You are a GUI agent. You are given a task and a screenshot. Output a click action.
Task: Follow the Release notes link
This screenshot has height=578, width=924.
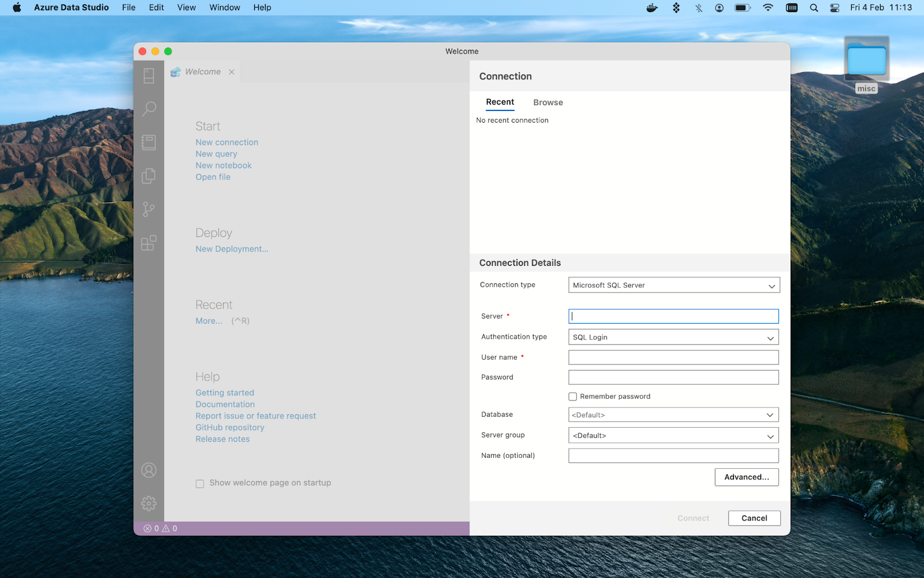[x=222, y=439]
